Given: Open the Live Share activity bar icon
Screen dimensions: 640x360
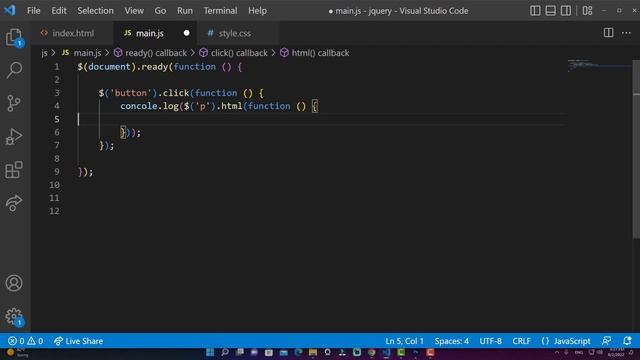Looking at the screenshot, I should 14,203.
